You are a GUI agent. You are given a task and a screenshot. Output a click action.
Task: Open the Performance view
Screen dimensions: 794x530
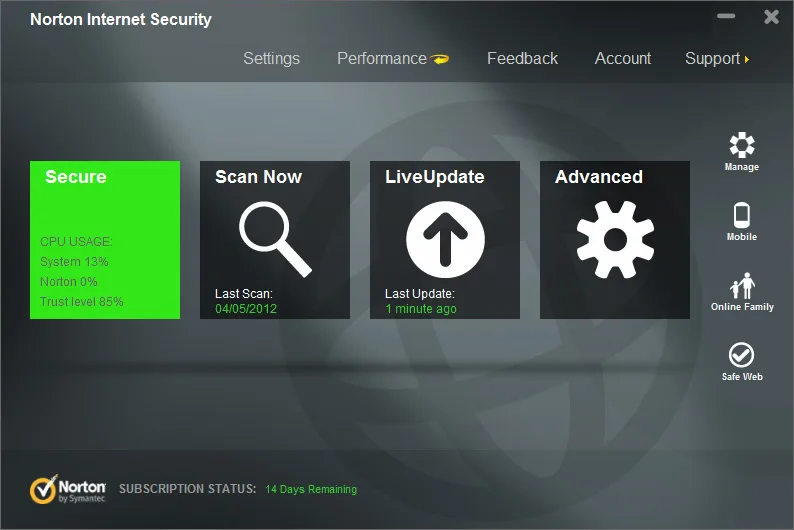(x=382, y=59)
